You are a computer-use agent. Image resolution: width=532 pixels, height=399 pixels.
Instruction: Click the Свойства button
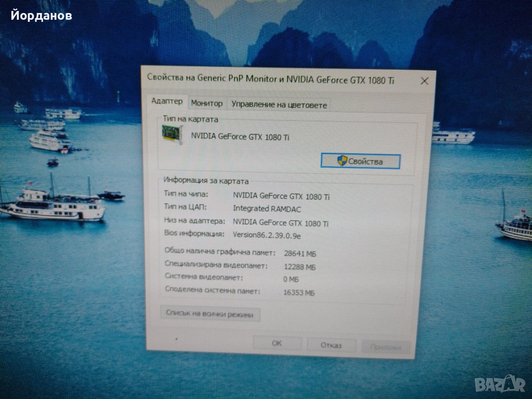click(360, 161)
